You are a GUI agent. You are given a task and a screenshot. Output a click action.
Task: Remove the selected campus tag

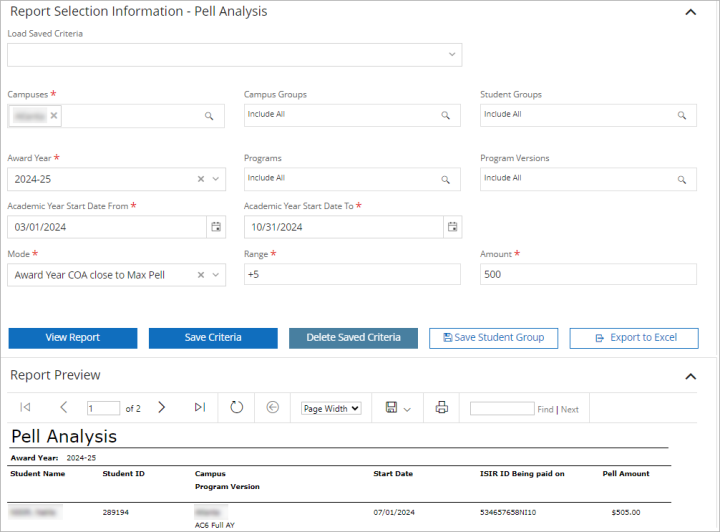[x=54, y=116]
